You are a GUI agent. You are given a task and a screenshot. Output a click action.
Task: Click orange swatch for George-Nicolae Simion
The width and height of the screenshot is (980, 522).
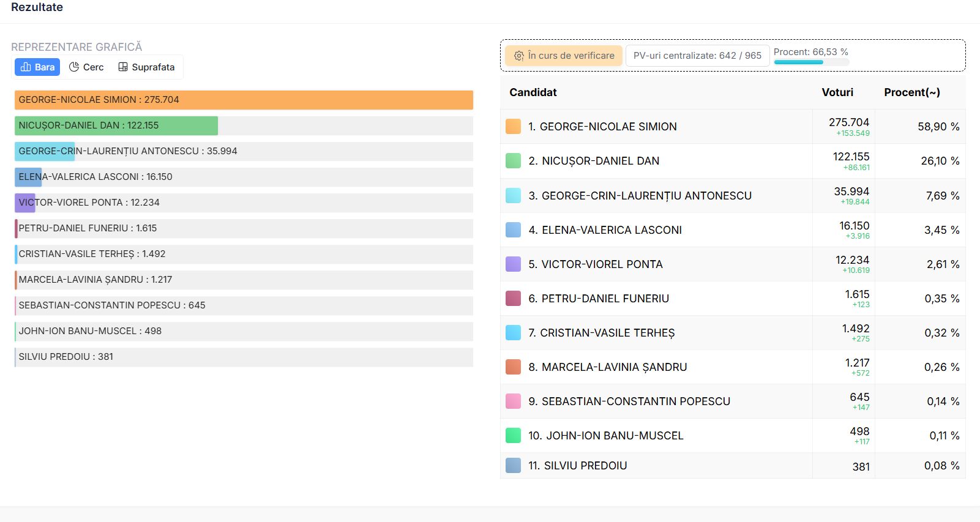[x=513, y=127]
